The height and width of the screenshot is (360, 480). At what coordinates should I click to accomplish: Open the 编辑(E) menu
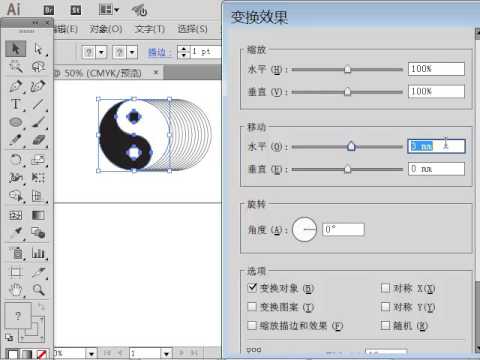tap(66, 29)
